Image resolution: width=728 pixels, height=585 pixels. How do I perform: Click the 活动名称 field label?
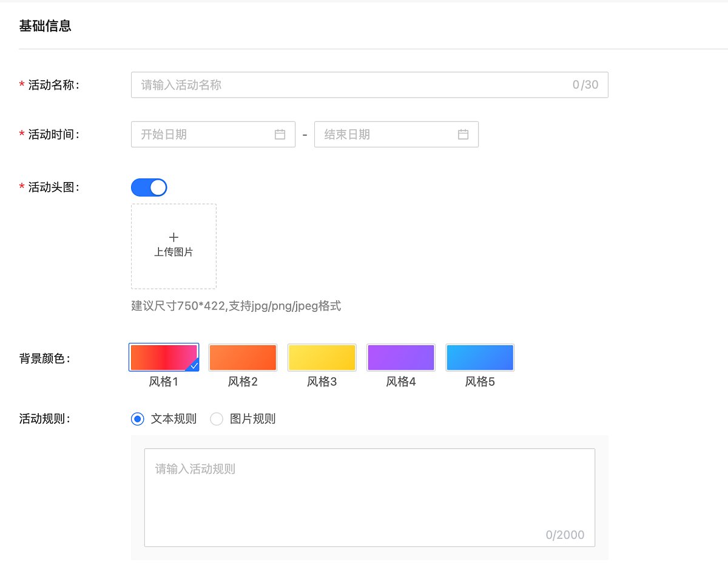click(x=53, y=85)
